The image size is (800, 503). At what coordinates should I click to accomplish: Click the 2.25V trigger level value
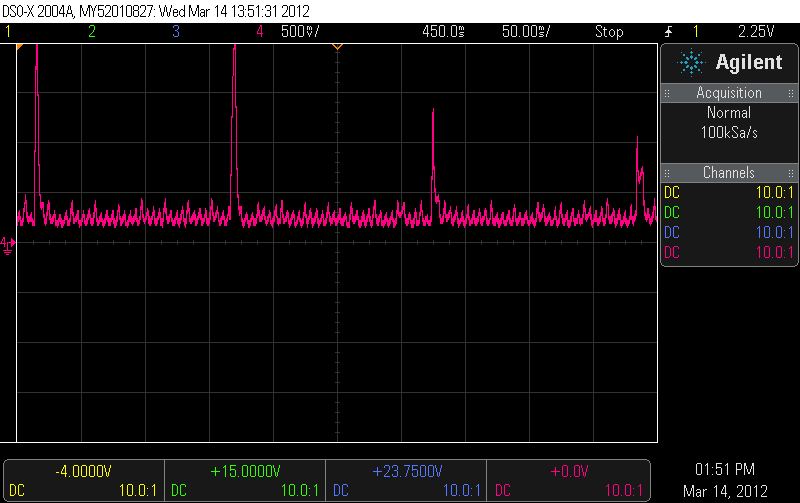(x=756, y=32)
